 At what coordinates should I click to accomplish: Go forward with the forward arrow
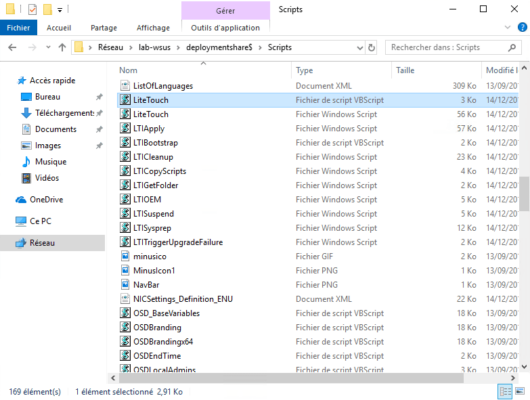(32, 47)
